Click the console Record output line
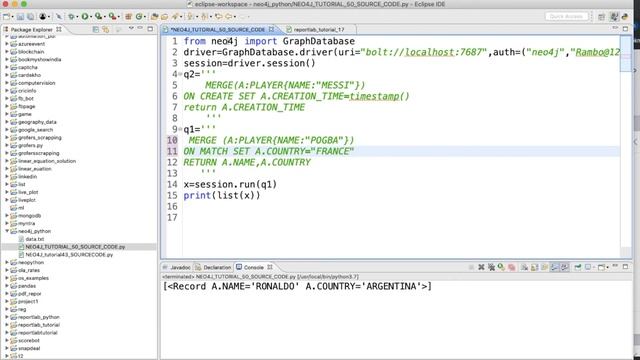The height and width of the screenshot is (360, 640). coord(297,286)
